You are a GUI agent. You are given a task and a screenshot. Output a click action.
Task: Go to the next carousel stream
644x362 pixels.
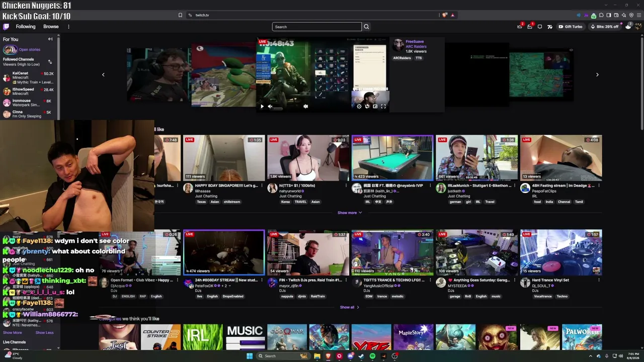[x=597, y=74]
